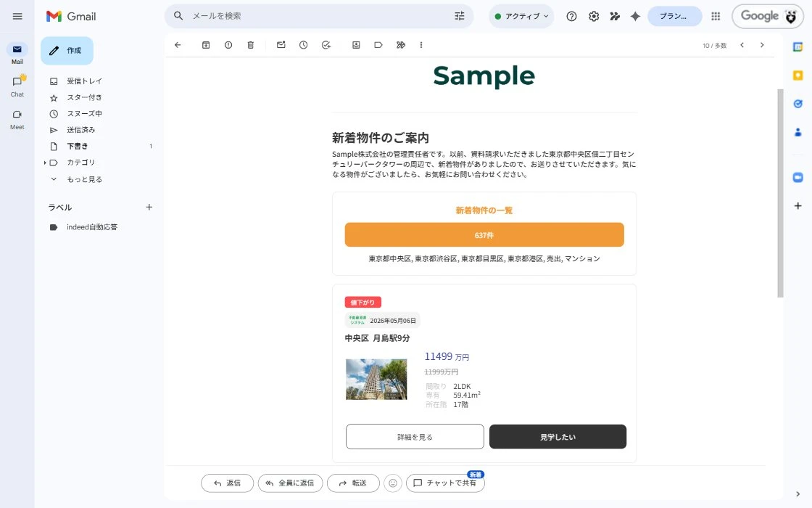Open Gmail support help icon

571,16
